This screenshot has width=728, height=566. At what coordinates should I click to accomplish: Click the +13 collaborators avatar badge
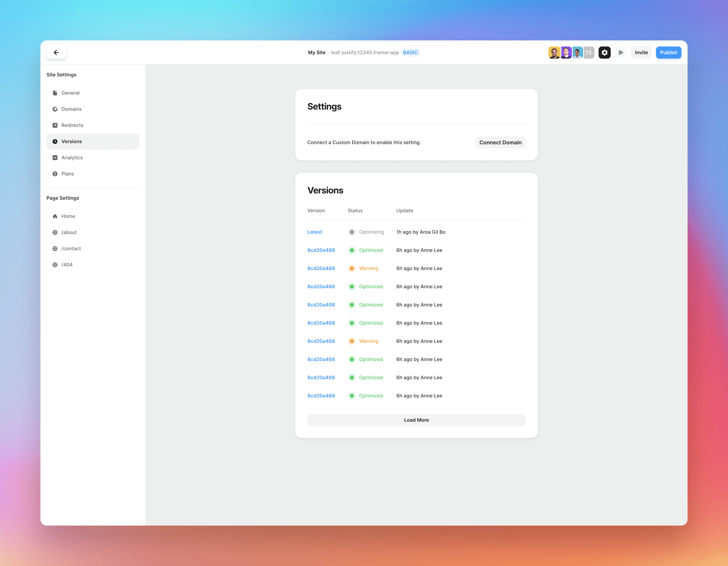click(589, 52)
